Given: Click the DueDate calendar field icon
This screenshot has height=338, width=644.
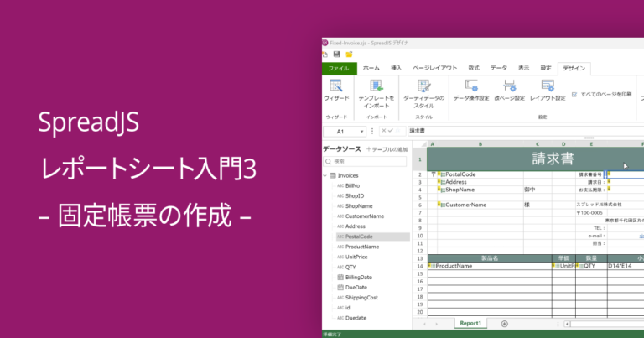Looking at the screenshot, I should coord(340,288).
